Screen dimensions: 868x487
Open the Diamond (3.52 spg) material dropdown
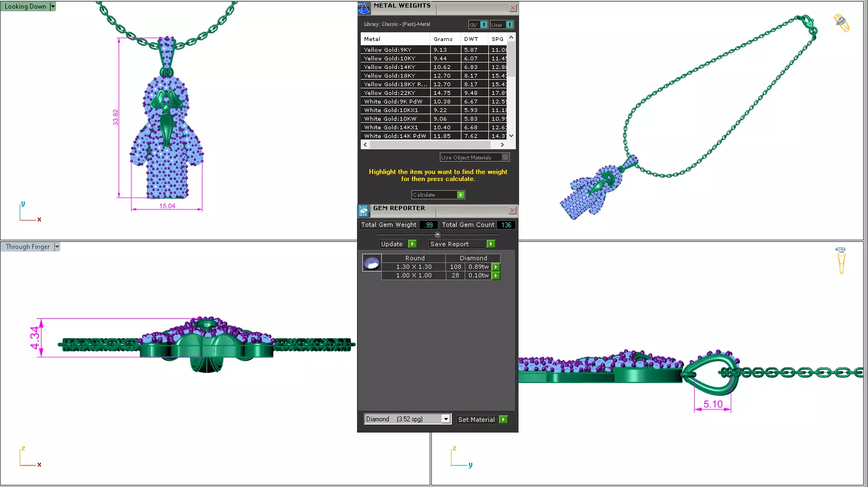[446, 419]
